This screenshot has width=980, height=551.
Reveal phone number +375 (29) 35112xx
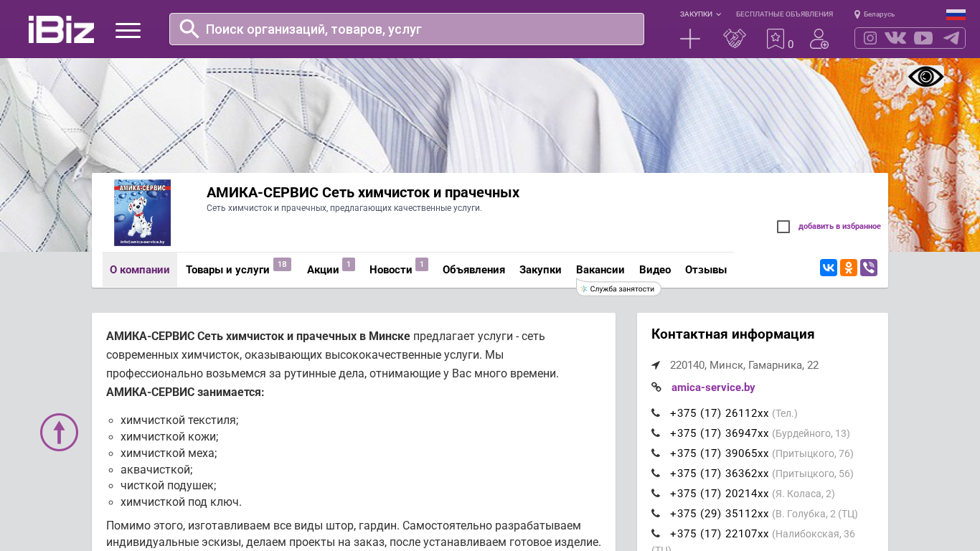pyautogui.click(x=720, y=514)
